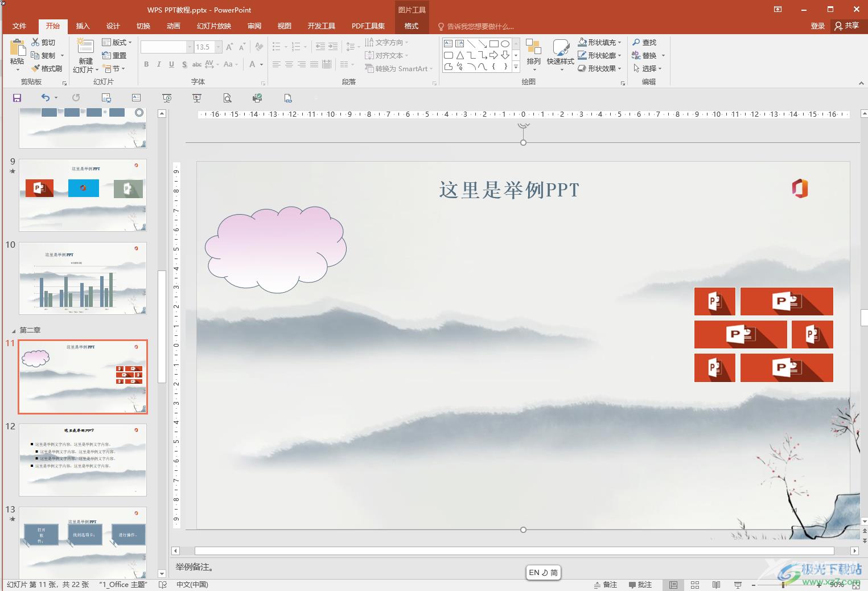
Task: Switch to the Animations (动画) tab
Action: point(174,26)
